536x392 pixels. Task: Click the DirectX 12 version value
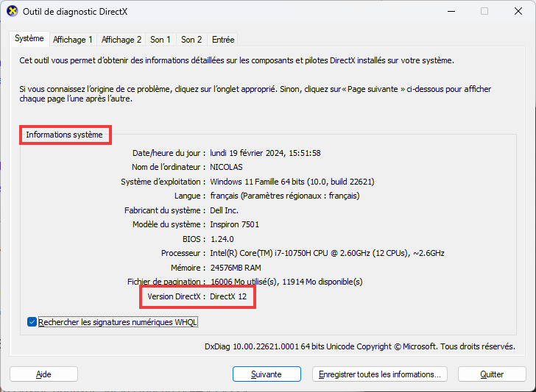pos(228,296)
